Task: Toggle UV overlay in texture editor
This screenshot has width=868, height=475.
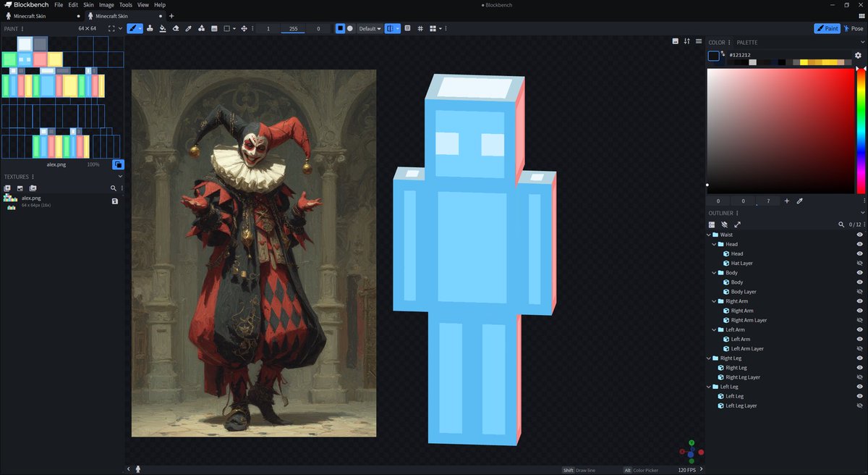Action: [x=118, y=164]
